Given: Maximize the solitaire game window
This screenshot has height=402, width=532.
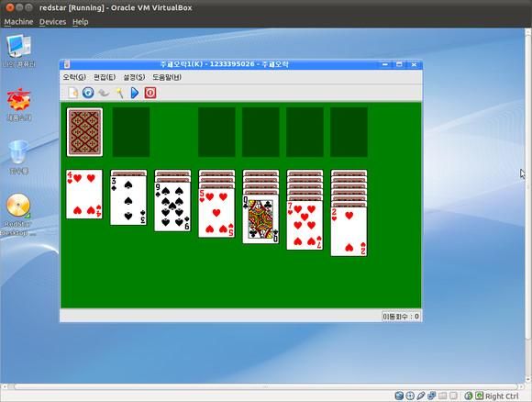Looking at the screenshot, I should [x=399, y=64].
